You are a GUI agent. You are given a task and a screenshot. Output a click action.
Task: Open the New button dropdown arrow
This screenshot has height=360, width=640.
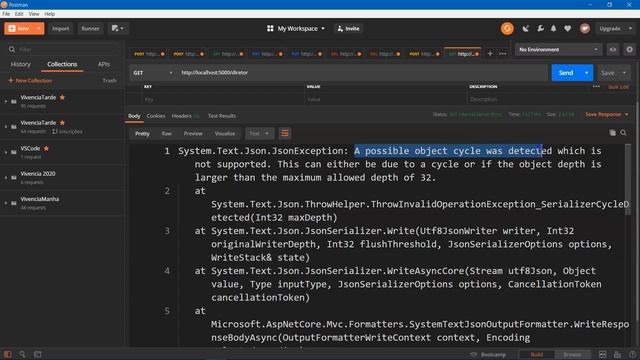(38, 29)
